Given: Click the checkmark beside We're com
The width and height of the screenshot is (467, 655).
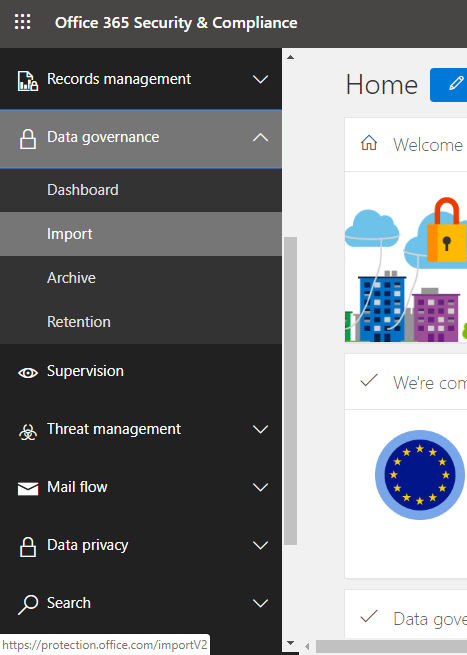Looking at the screenshot, I should click(x=369, y=380).
